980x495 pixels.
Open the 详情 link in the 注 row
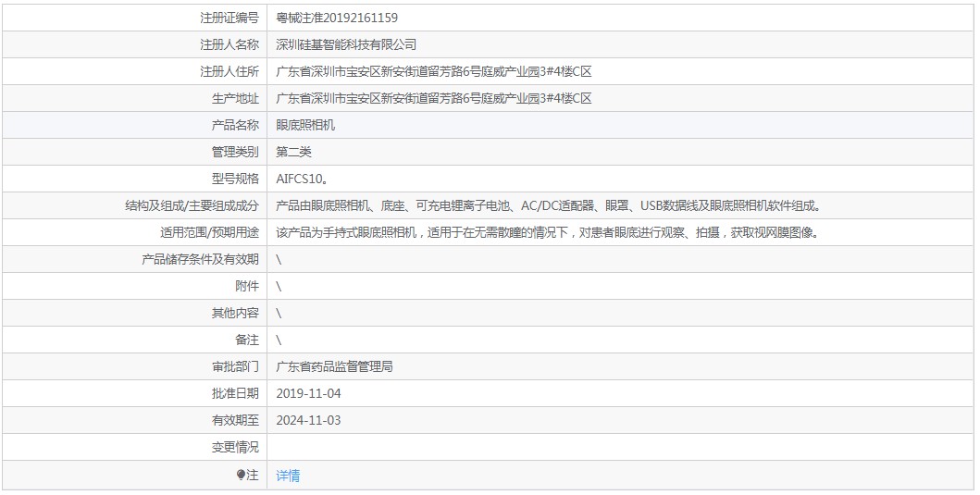click(x=288, y=476)
